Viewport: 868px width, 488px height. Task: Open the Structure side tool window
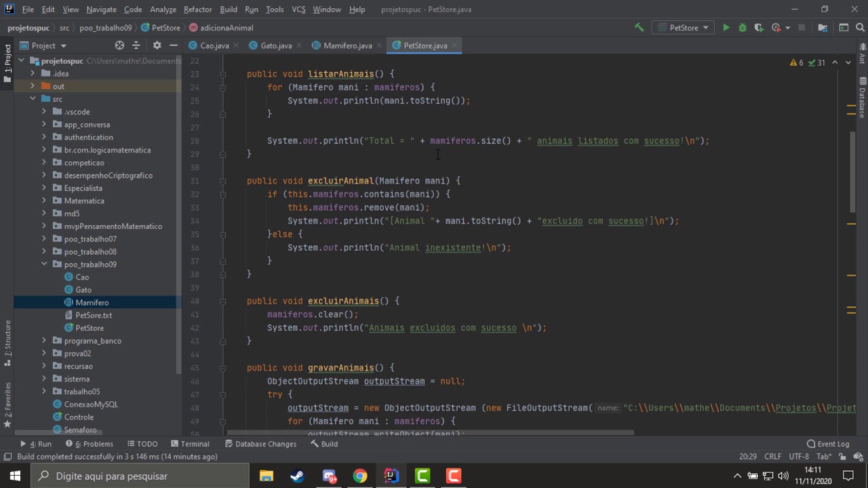click(x=7, y=343)
